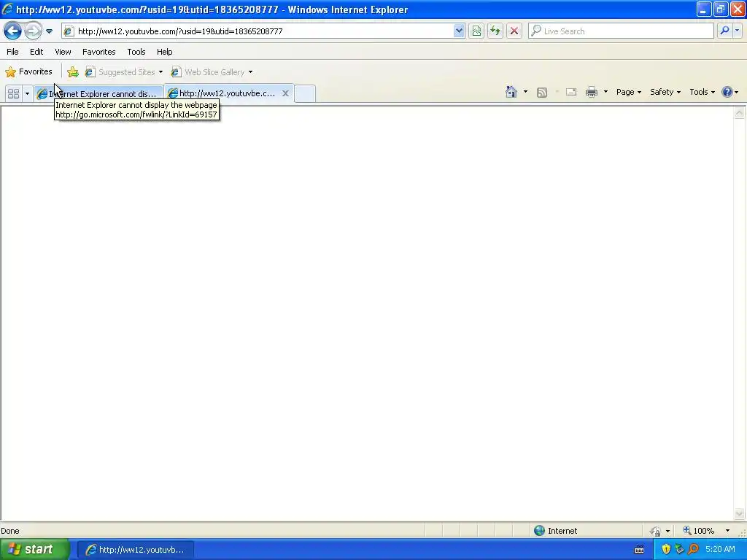Image resolution: width=747 pixels, height=560 pixels.
Task: Click the Live Search input box
Action: coord(622,31)
